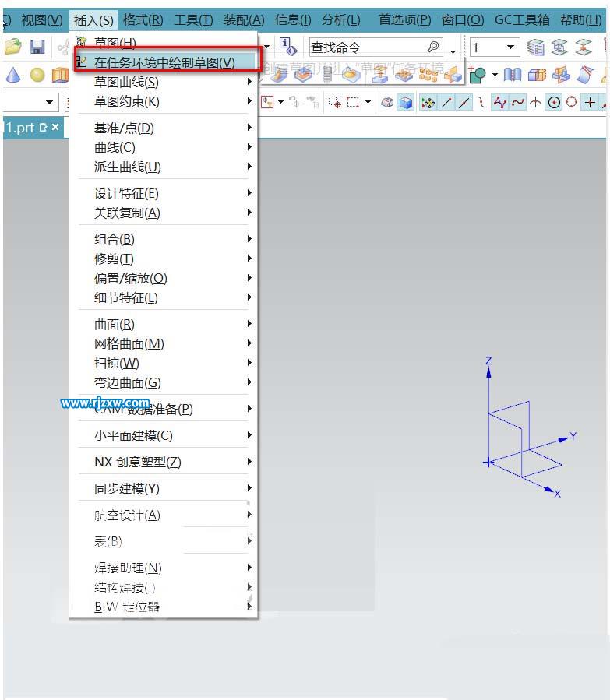Click the Save floppy disk icon
This screenshot has height=700, width=610.
(x=37, y=47)
